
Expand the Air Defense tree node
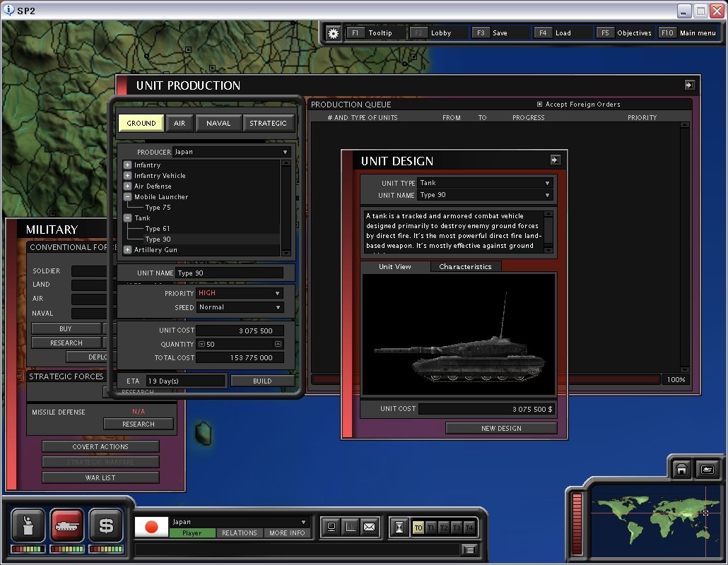coord(127,186)
